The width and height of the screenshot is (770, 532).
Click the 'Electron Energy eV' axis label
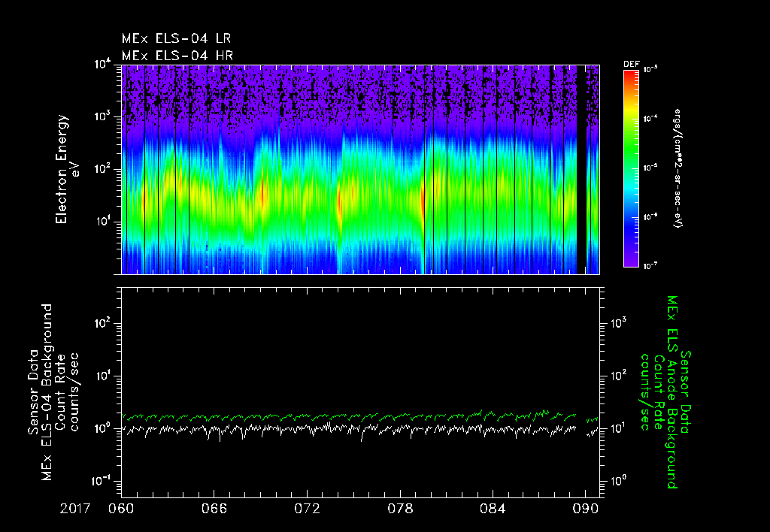tap(67, 169)
